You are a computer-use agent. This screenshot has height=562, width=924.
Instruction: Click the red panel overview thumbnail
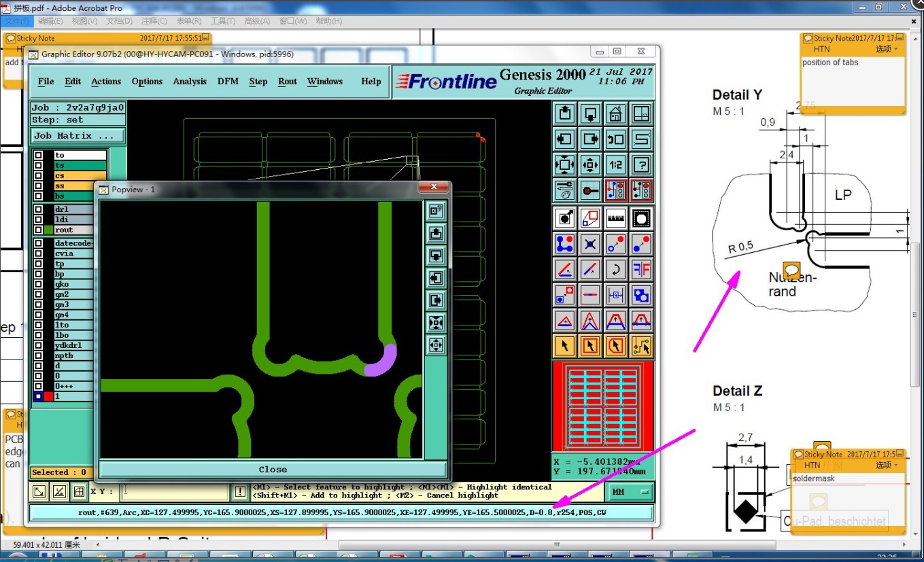click(602, 406)
